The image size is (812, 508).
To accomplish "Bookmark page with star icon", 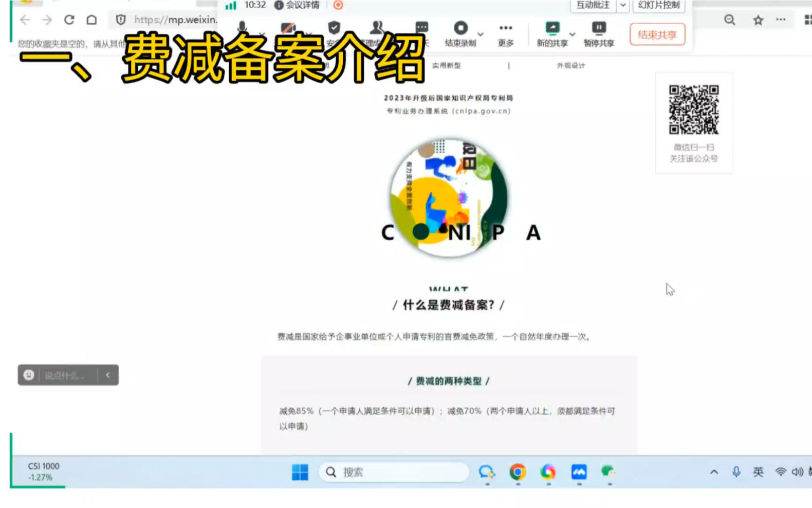I will [x=758, y=20].
